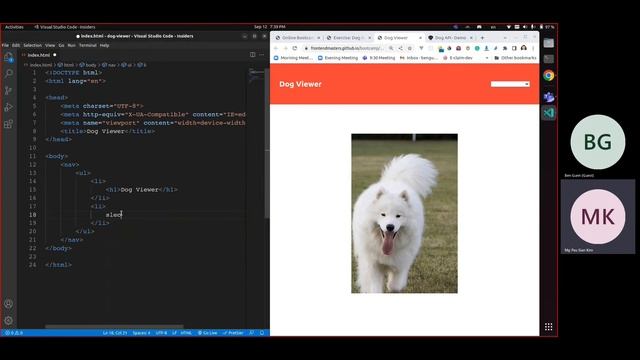640x360 pixels.
Task: Open the Chrome tab search chevron
Action: click(x=505, y=38)
